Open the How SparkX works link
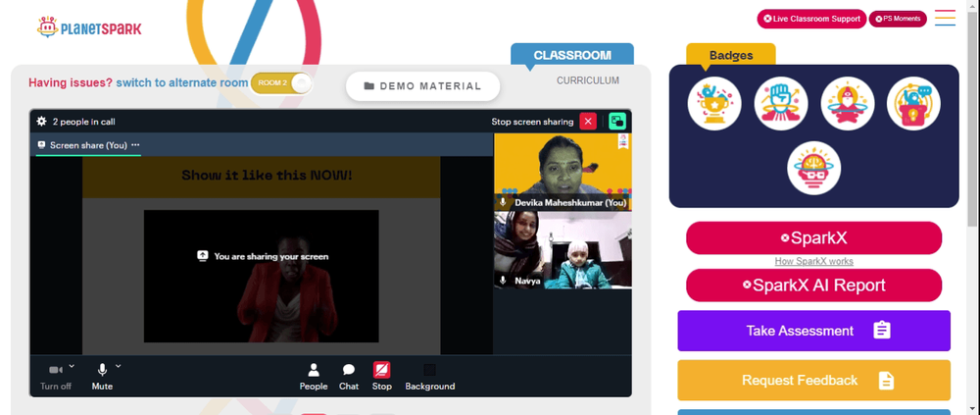This screenshot has height=415, width=980. [x=813, y=262]
